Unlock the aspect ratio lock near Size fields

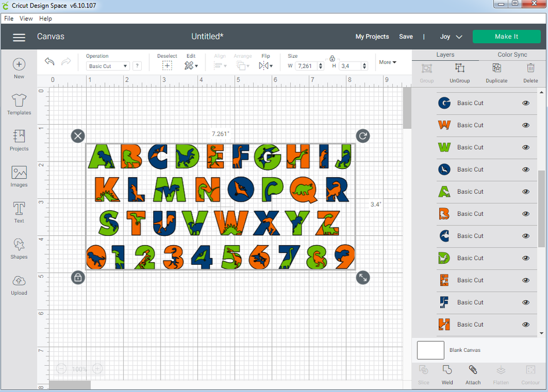[x=332, y=59]
